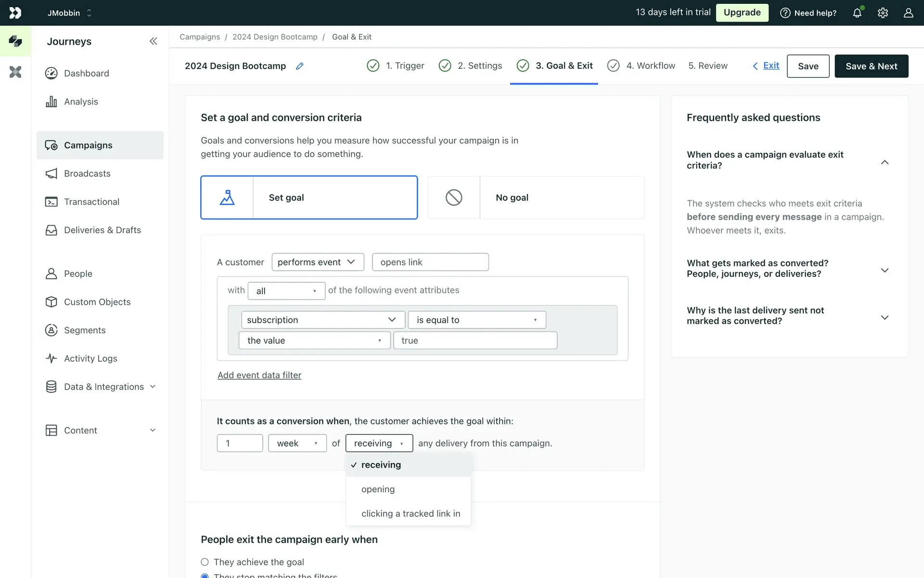924x578 pixels.
Task: Expand the Data & Integrations menu
Action: pyautogui.click(x=103, y=387)
